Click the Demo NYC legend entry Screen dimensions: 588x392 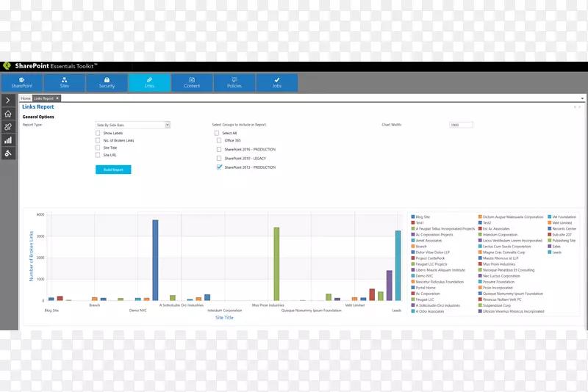tap(422, 276)
